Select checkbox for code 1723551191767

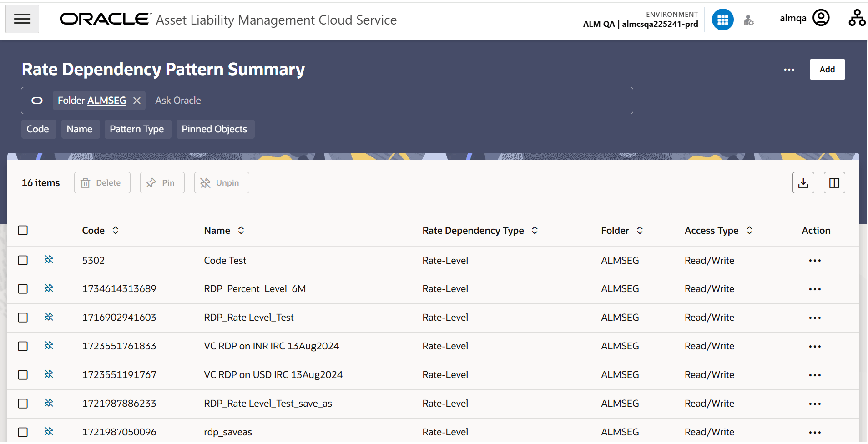(x=23, y=375)
